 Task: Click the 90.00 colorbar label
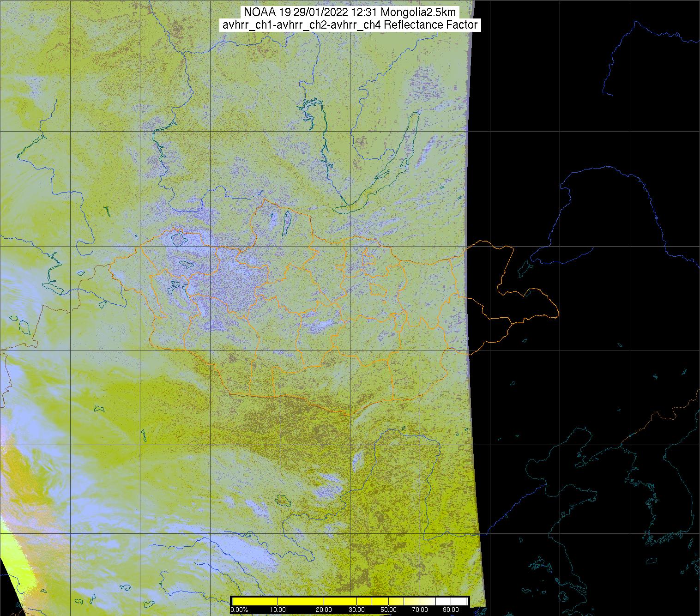coord(450,610)
